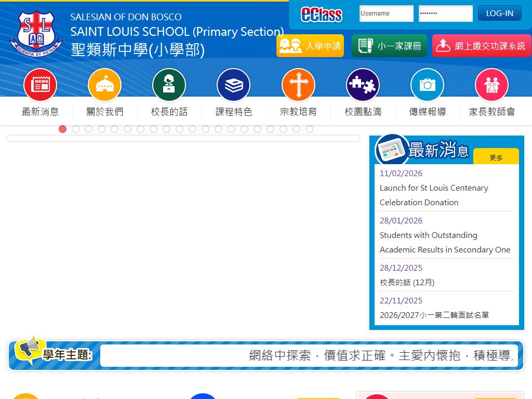This screenshot has height=399, width=532.
Task: Open the 校園點滴 menu label
Action: coord(363,112)
